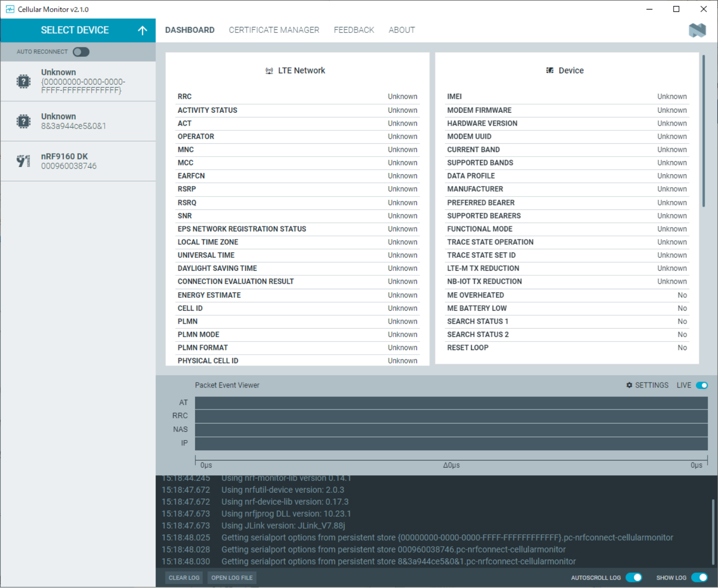Click the LTE Network antenna icon
718x588 pixels.
pyautogui.click(x=269, y=71)
